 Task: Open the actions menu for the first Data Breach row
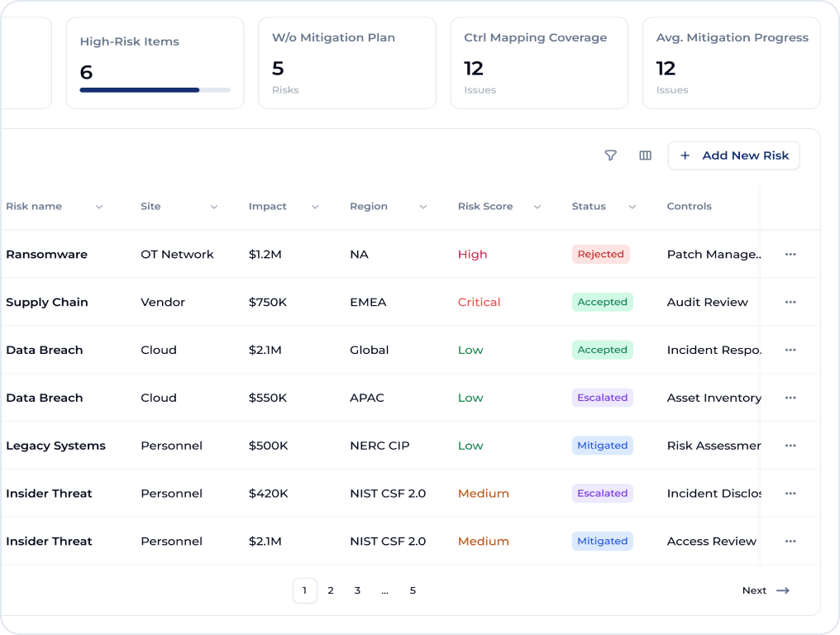[x=790, y=350]
